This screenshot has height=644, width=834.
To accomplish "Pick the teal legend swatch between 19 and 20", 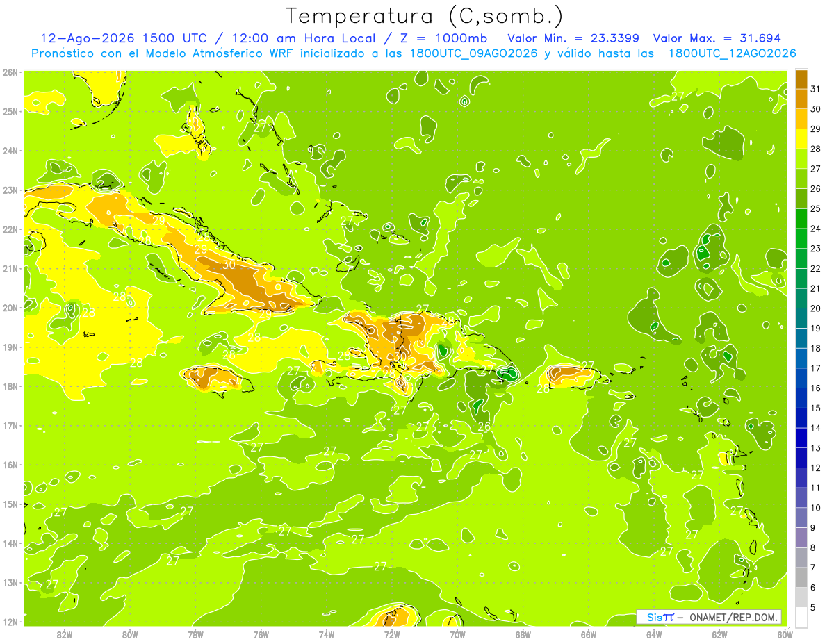I will pyautogui.click(x=801, y=318).
